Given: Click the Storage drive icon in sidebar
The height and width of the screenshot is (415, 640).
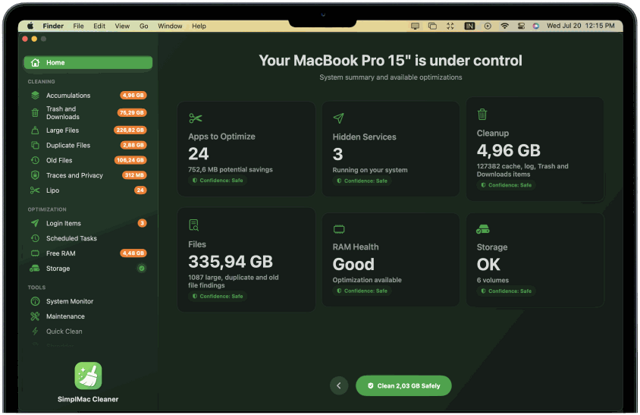Looking at the screenshot, I should pyautogui.click(x=35, y=269).
